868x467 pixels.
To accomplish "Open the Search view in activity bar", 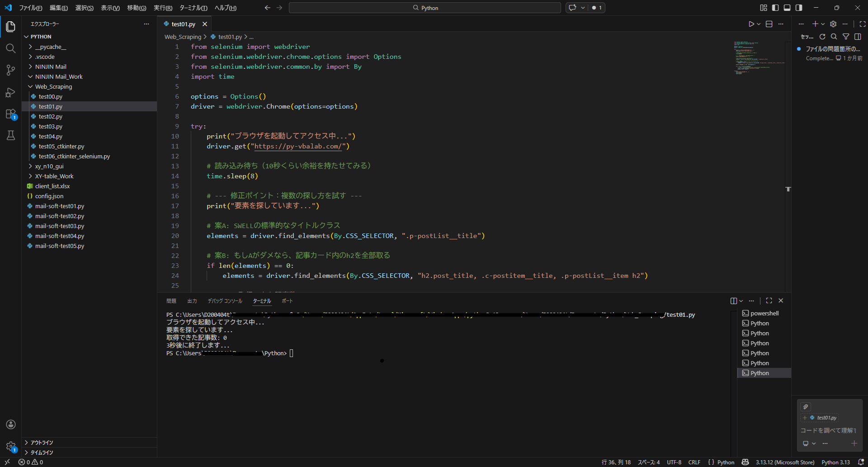I will coord(11,48).
